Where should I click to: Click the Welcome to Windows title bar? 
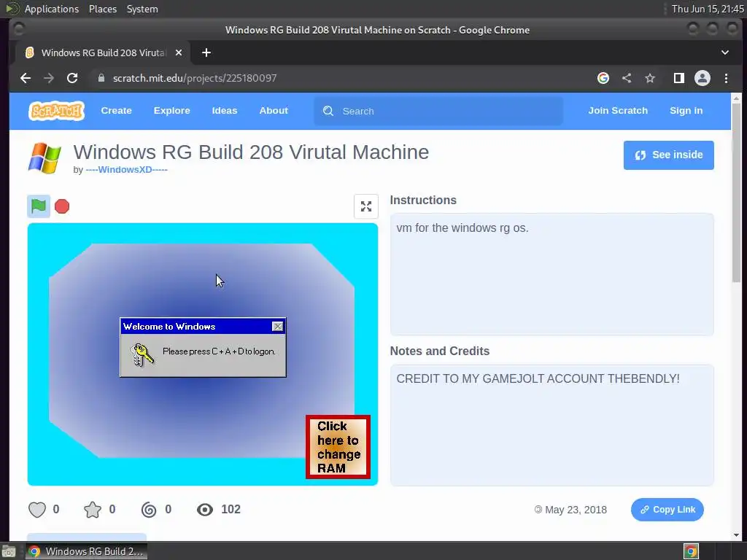[203, 326]
